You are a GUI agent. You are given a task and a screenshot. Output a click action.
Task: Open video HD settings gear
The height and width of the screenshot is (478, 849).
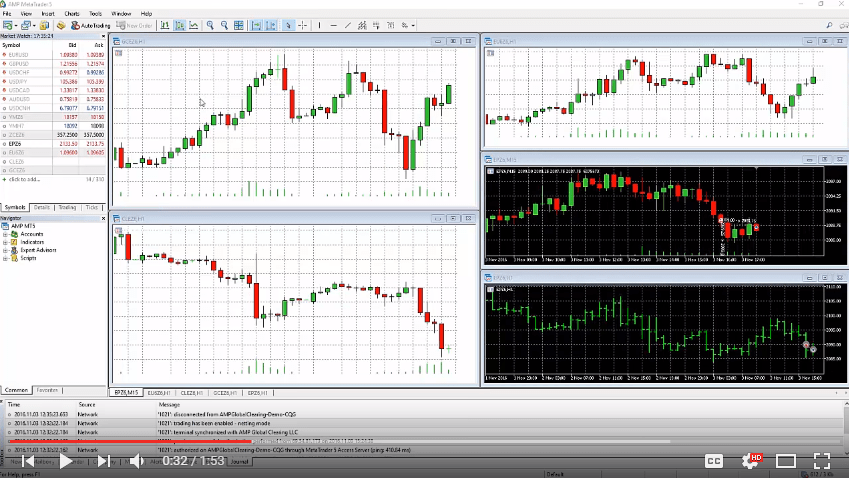[x=750, y=461]
